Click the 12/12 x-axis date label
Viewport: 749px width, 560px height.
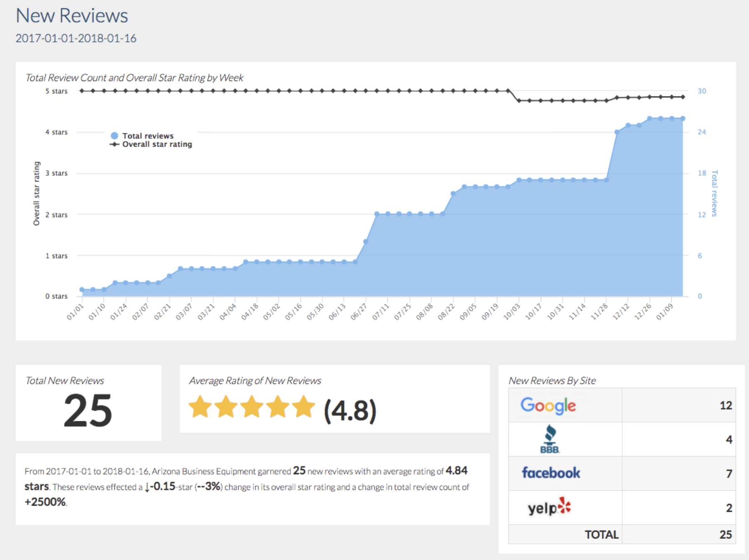pyautogui.click(x=621, y=312)
